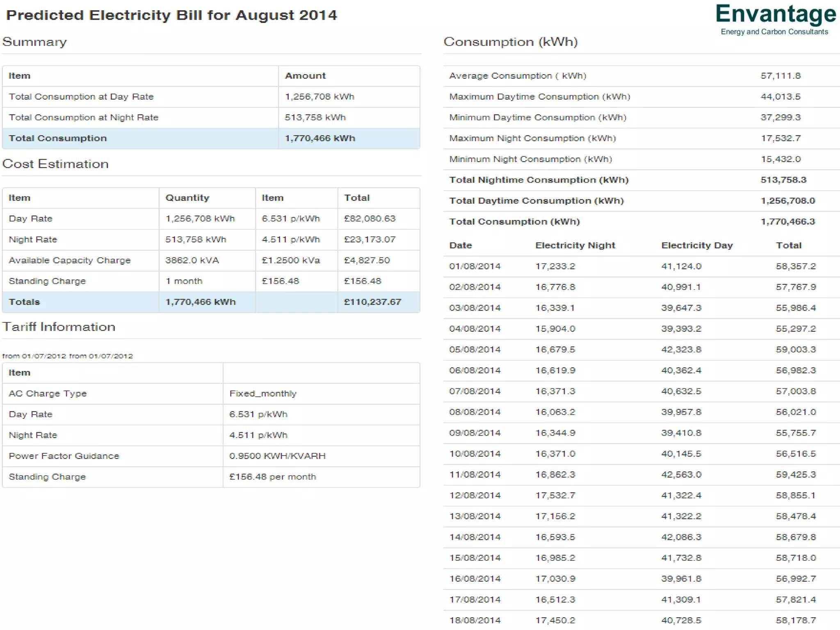
Task: Click the Quantity column header
Action: point(187,198)
